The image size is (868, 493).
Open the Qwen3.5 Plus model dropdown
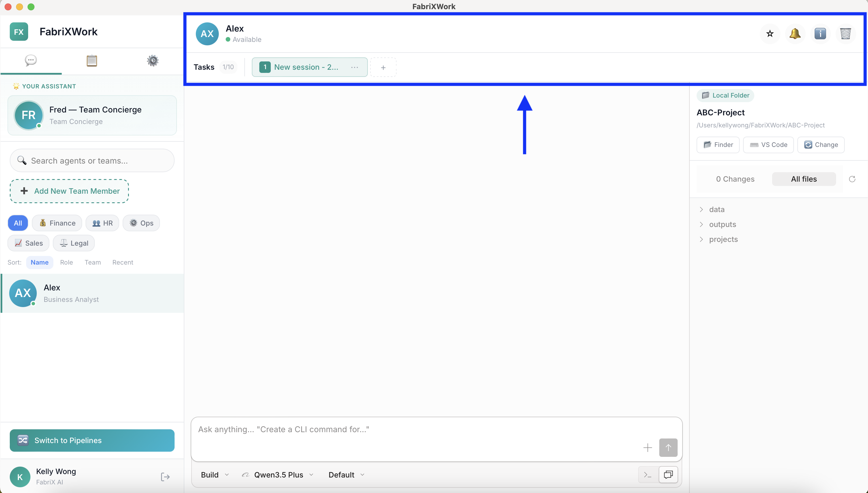[x=278, y=475]
